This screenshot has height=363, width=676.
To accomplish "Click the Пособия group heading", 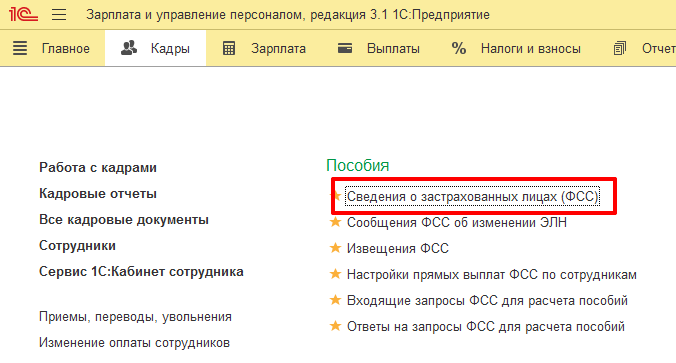I will (358, 165).
